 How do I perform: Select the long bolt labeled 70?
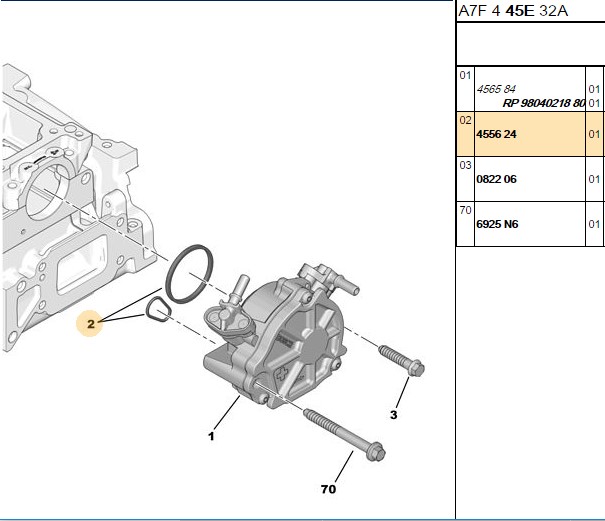point(345,435)
